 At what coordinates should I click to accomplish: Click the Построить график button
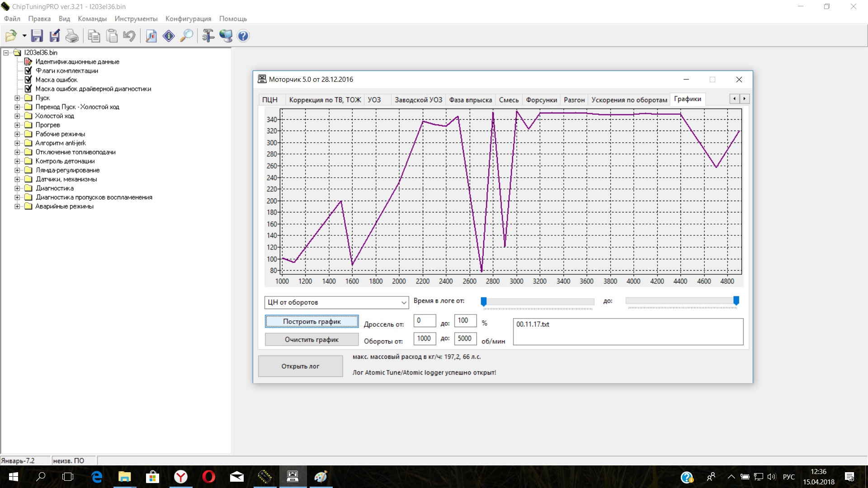311,321
